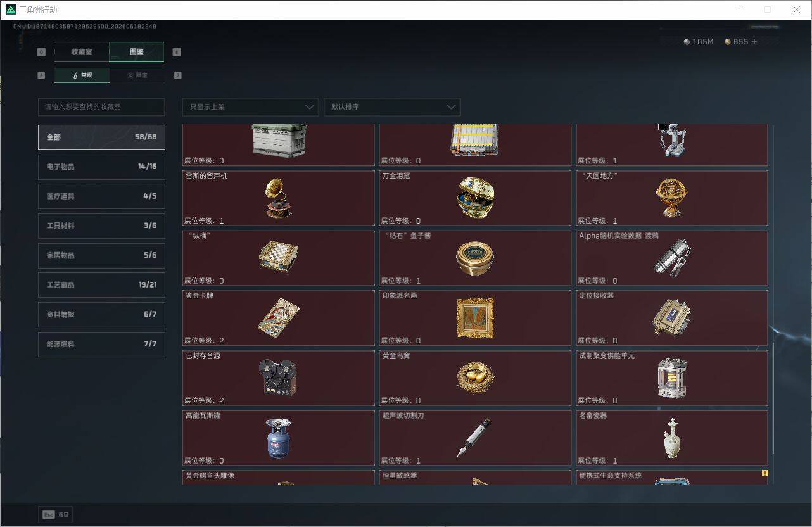The width and height of the screenshot is (812, 527).
Task: Focus the 请输入想要查找的收藏品 search field
Action: pyautogui.click(x=101, y=106)
